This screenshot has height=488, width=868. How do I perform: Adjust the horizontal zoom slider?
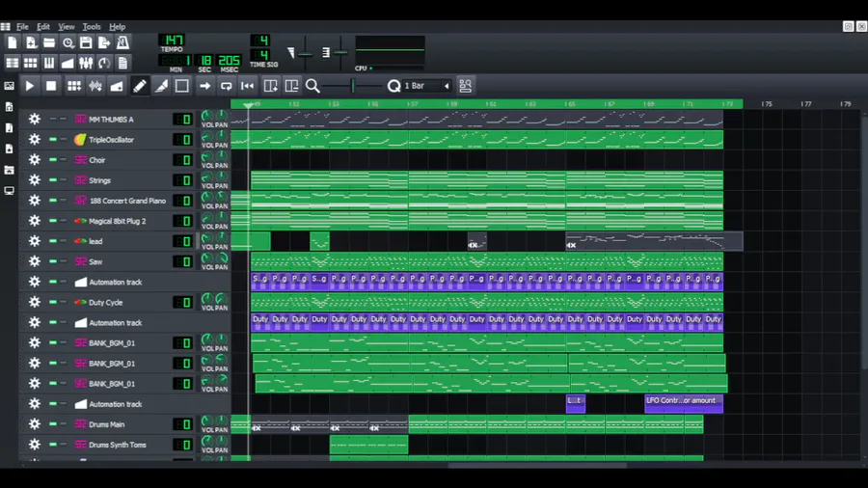[x=353, y=86]
